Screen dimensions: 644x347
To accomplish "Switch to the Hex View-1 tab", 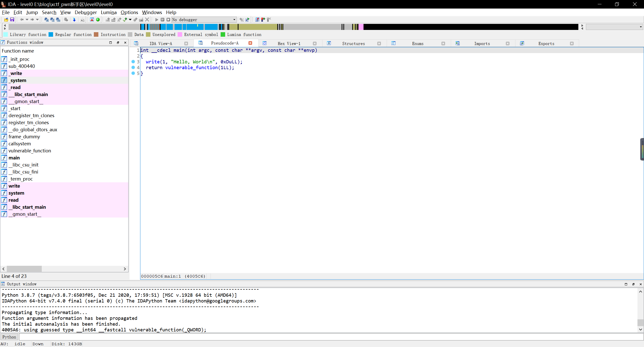I will click(289, 44).
